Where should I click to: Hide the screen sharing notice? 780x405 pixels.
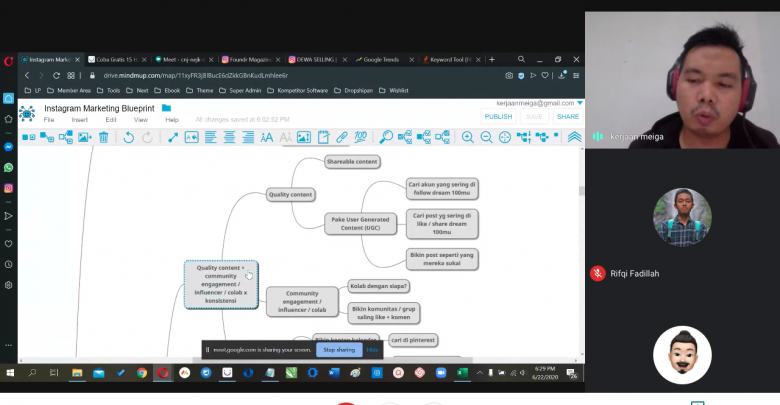click(372, 350)
